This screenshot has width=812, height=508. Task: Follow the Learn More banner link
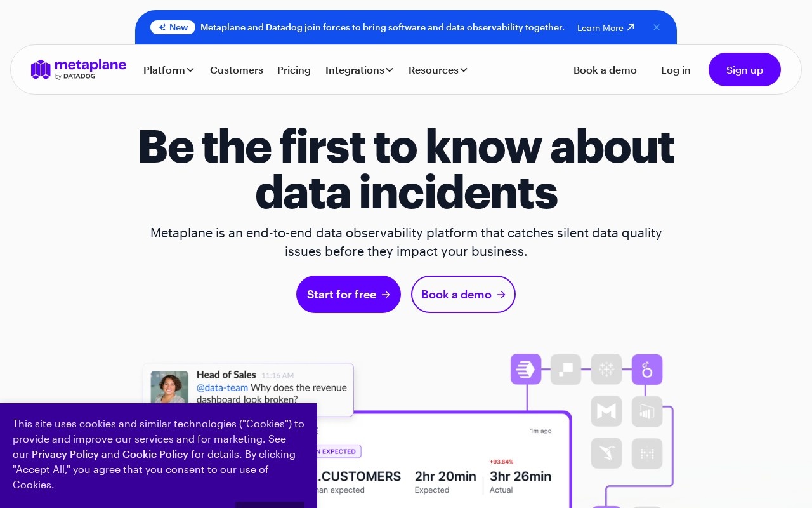606,28
